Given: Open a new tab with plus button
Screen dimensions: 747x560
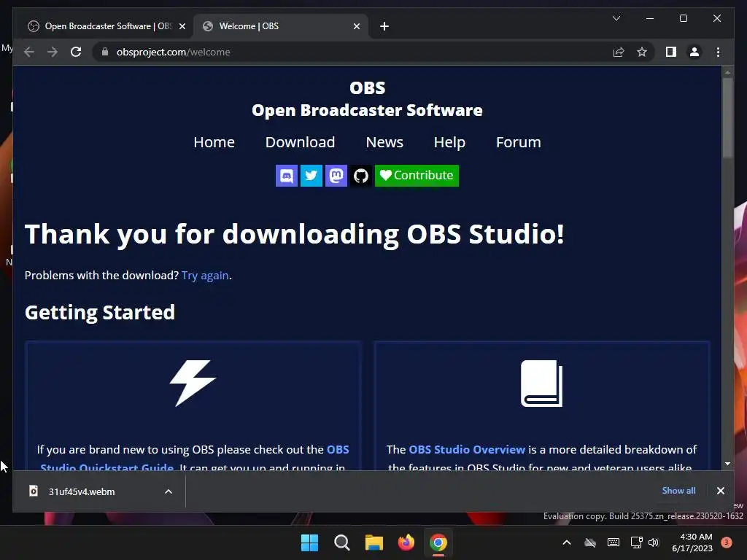Looking at the screenshot, I should click(x=384, y=26).
